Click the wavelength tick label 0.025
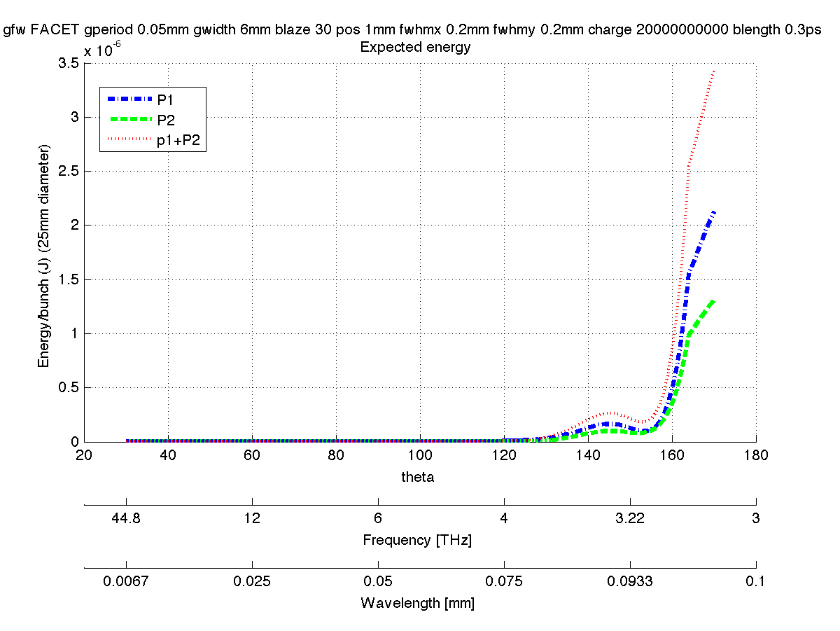 252,581
